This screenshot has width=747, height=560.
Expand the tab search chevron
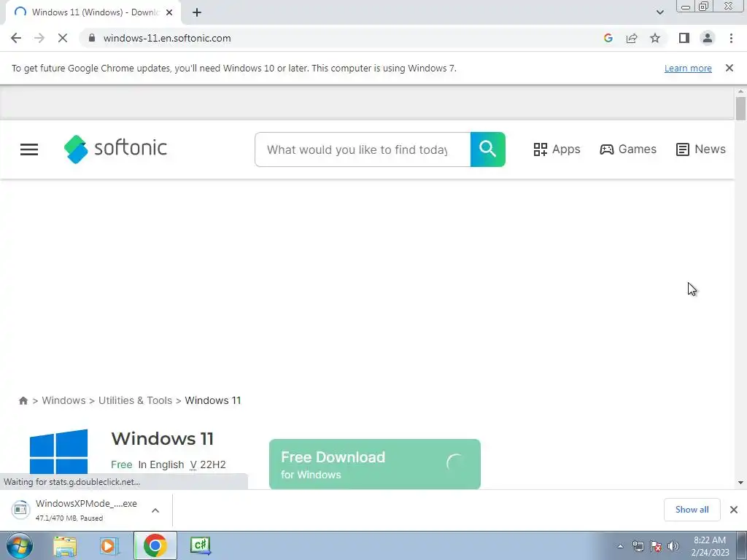(659, 12)
